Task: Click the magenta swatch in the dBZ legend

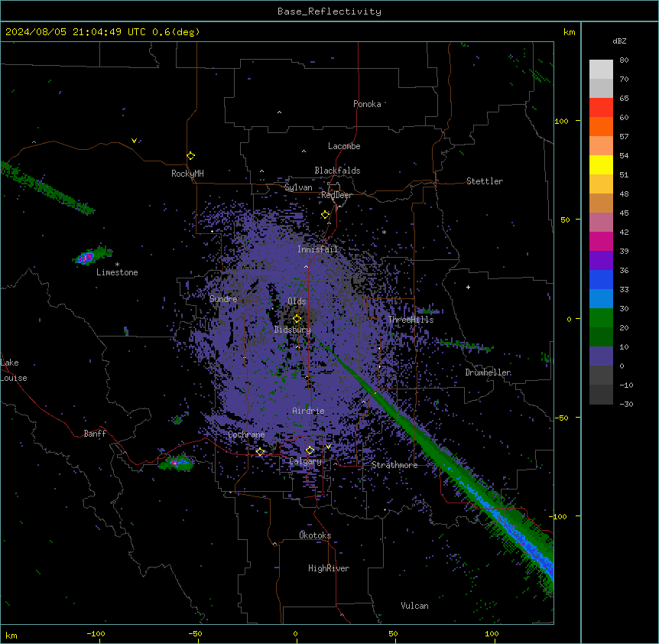Action: (601, 241)
